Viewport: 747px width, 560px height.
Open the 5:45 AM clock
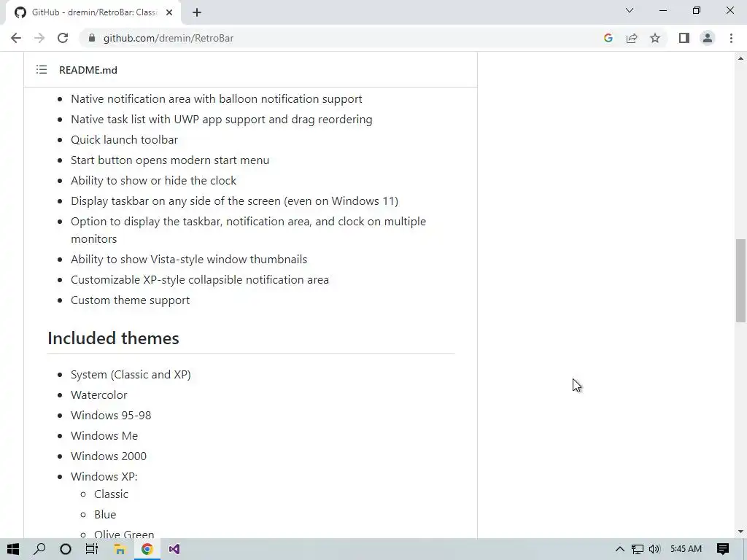point(686,549)
